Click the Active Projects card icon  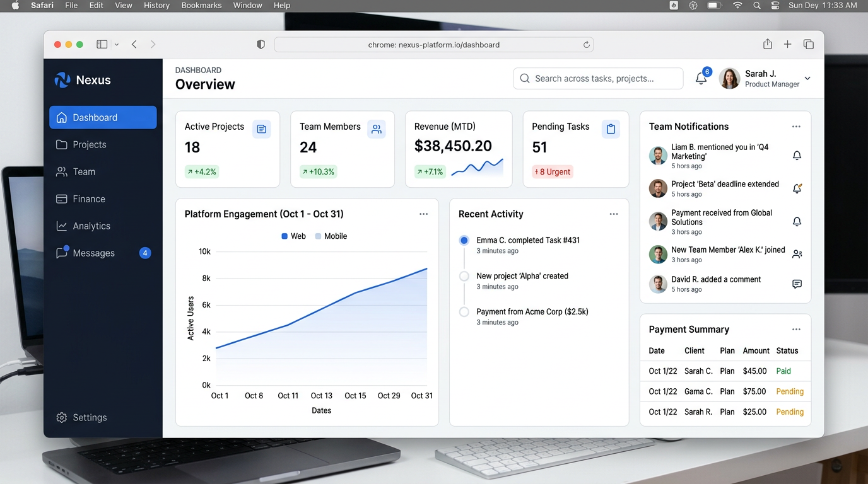pyautogui.click(x=261, y=129)
